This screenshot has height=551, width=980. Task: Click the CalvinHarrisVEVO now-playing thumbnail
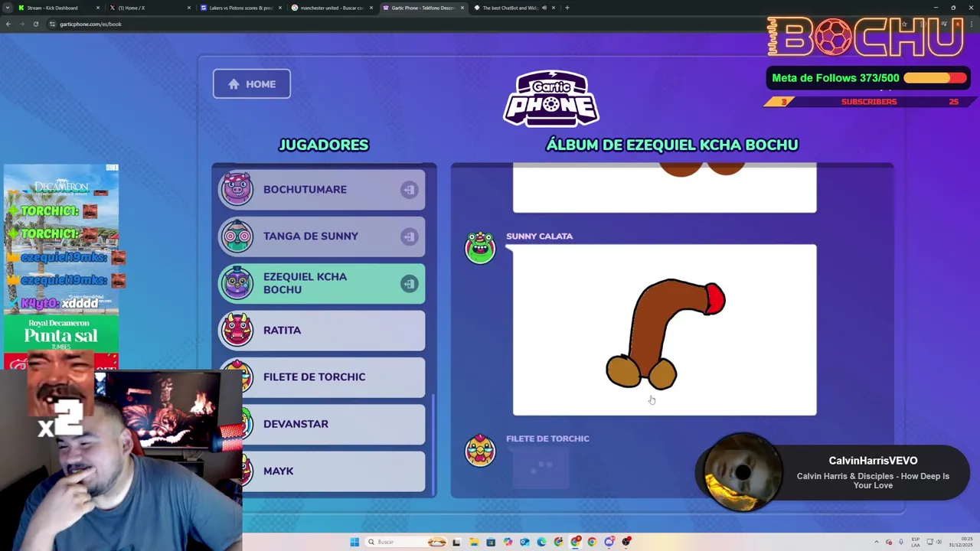click(x=742, y=473)
